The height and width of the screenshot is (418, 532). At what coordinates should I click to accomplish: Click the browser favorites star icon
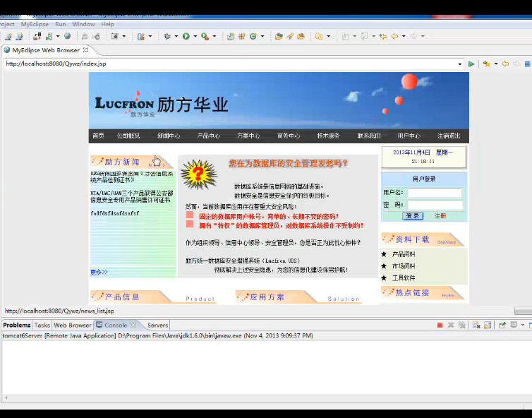point(487,64)
